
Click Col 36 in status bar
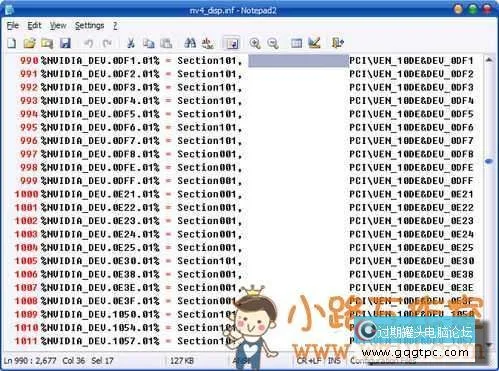[x=74, y=361]
